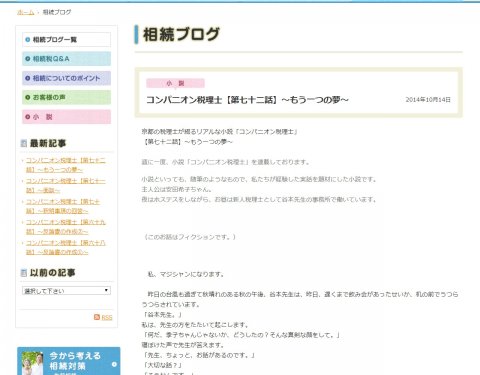This screenshot has height=375, width=480.
Task: Click the pink 小説 category tag above the title
Action: (175, 83)
